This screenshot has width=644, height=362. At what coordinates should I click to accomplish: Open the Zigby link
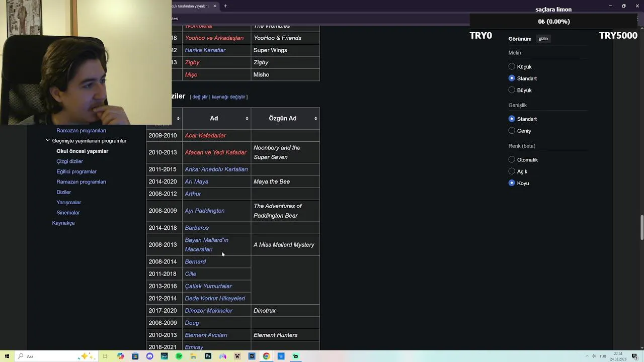[192, 62]
